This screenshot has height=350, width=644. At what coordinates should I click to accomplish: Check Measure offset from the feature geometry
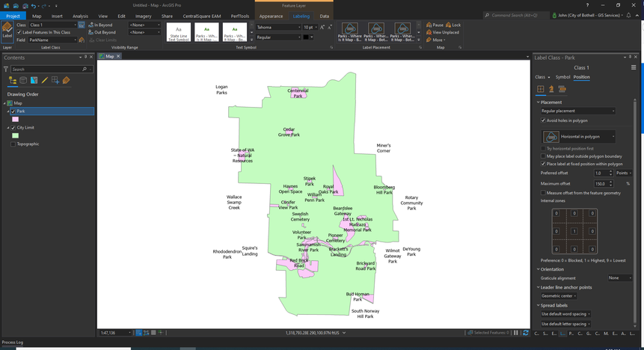click(543, 193)
